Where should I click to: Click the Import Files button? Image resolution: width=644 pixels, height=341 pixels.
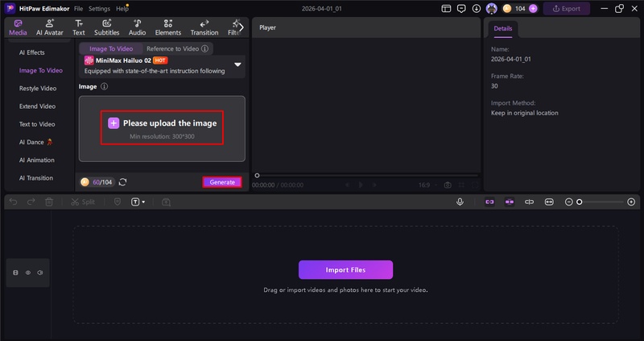pyautogui.click(x=345, y=269)
